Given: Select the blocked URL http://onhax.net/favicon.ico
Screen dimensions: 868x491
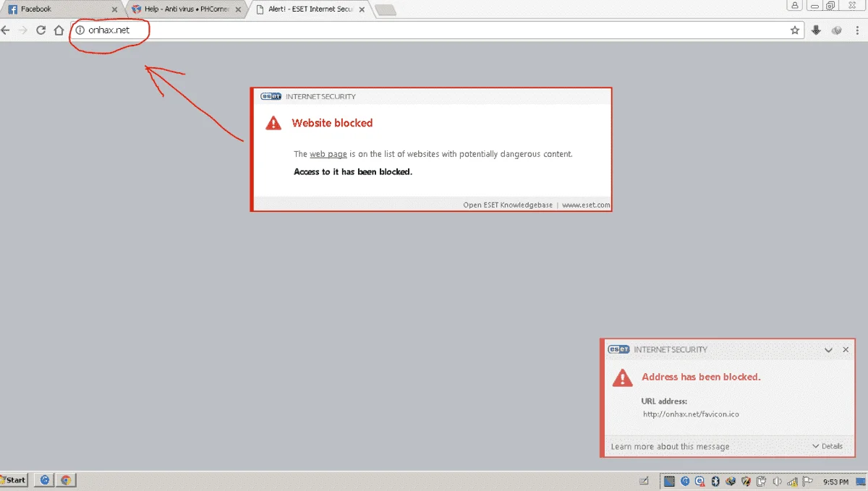Looking at the screenshot, I should 691,414.
